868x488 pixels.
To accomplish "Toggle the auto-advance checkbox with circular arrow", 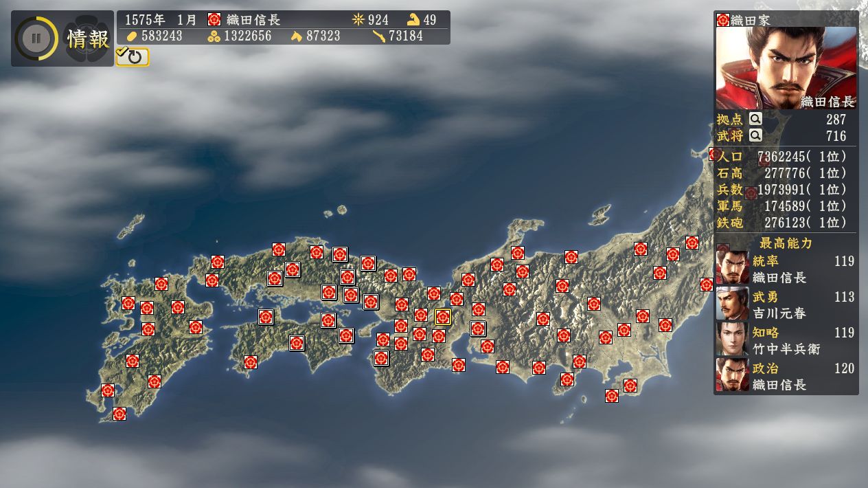I will pos(133,56).
